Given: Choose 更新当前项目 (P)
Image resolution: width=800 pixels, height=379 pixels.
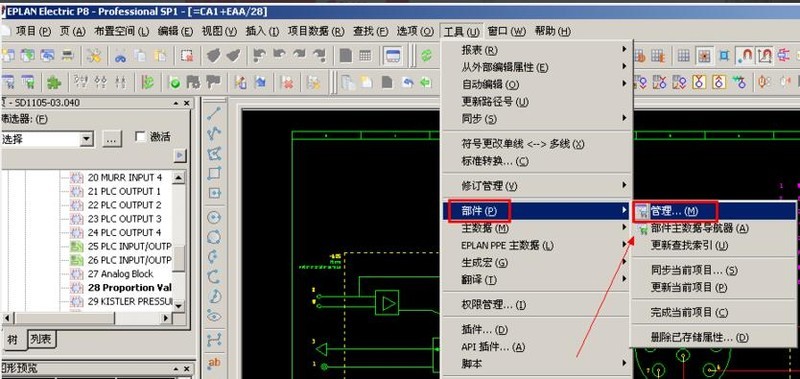Looking at the screenshot, I should (x=714, y=287).
